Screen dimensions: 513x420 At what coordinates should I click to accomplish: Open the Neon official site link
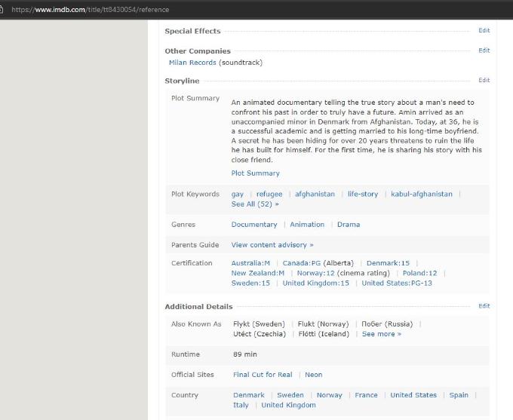313,375
